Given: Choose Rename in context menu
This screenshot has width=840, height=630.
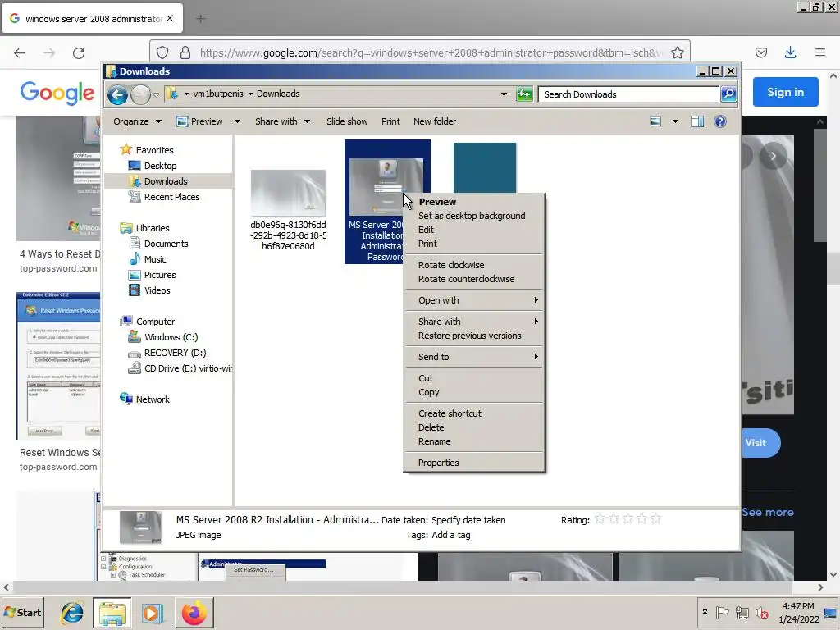Looking at the screenshot, I should coord(474,441).
